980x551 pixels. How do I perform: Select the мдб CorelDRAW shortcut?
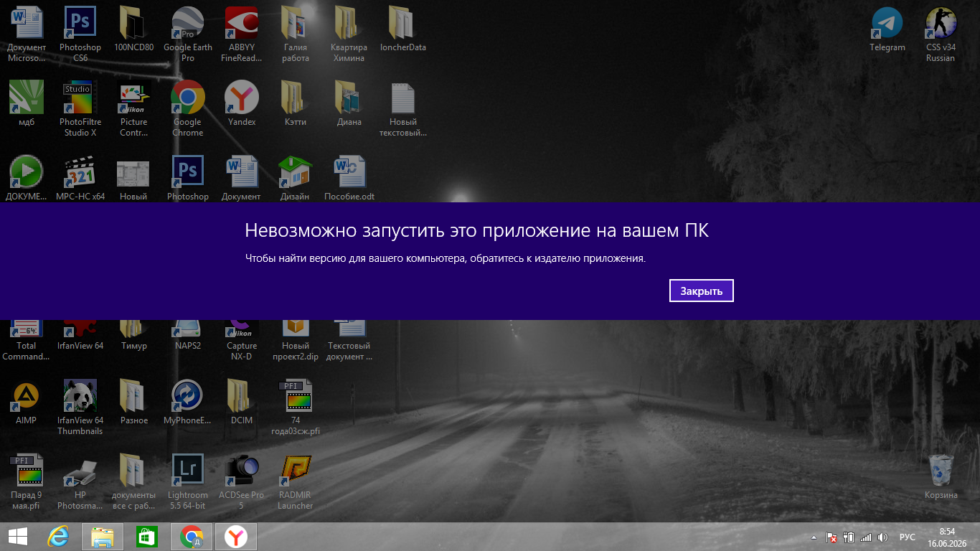tap(27, 103)
